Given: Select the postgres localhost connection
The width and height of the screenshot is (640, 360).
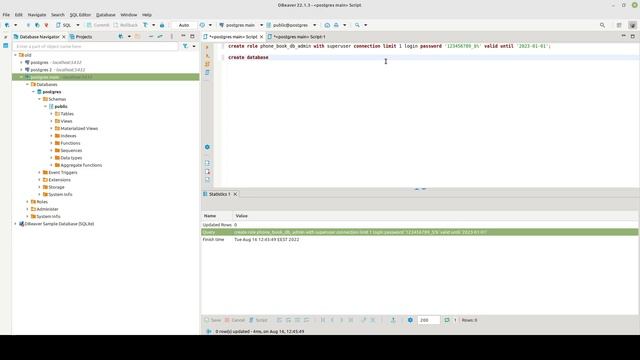Looking at the screenshot, I should pos(53,62).
